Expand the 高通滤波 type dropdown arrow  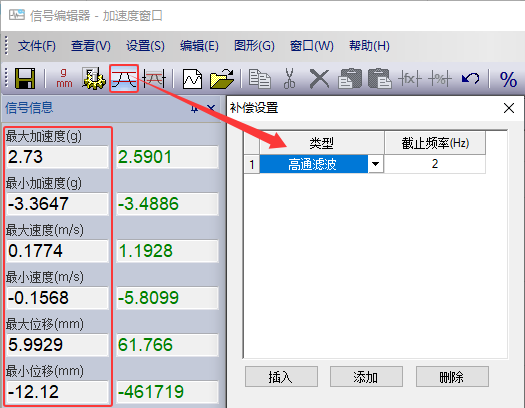[375, 164]
